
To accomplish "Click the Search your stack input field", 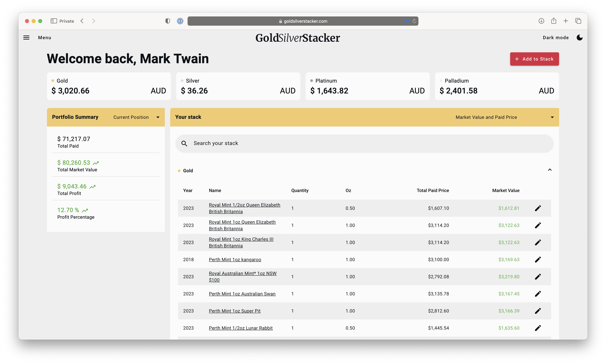I will 270,143.
